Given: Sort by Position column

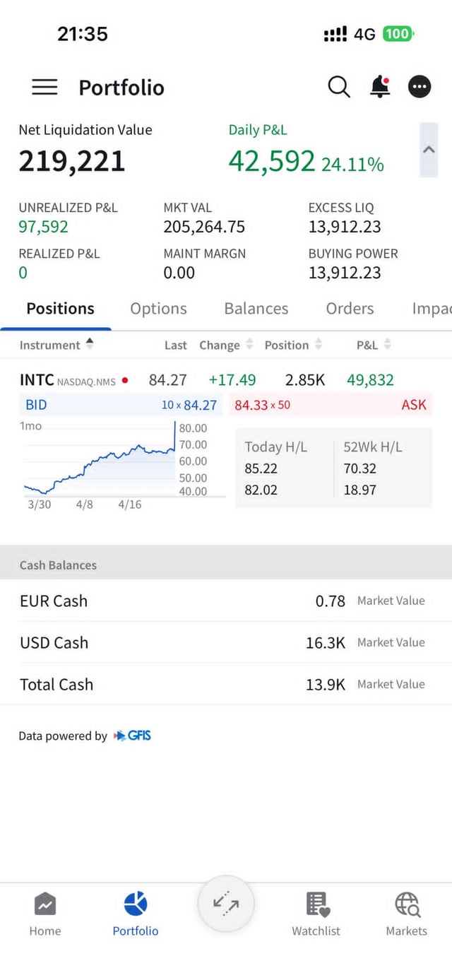Looking at the screenshot, I should click(x=293, y=345).
